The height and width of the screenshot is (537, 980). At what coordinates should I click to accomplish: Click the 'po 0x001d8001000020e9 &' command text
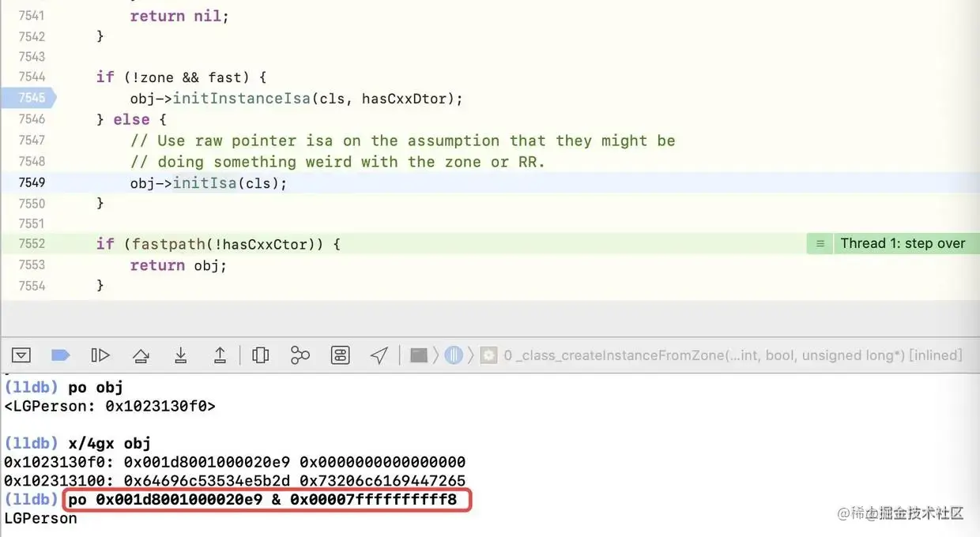pyautogui.click(x=174, y=500)
